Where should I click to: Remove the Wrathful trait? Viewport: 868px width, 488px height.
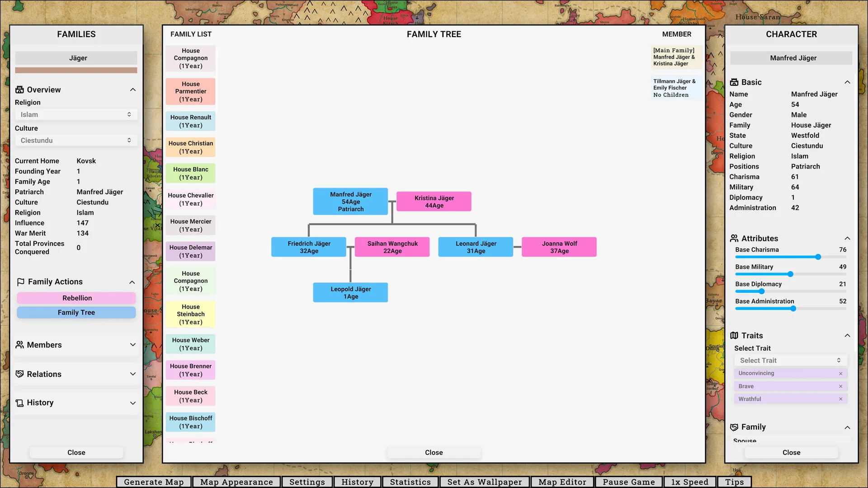841,399
